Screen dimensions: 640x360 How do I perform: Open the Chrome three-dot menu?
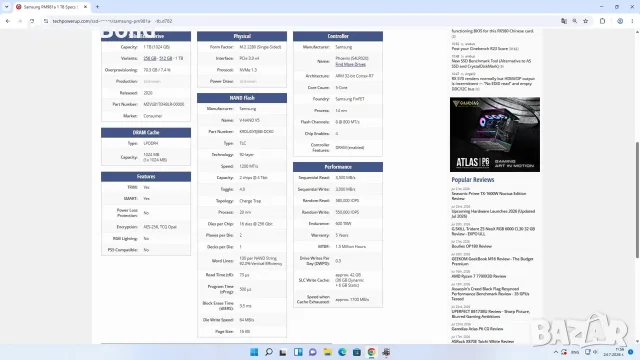632,21
